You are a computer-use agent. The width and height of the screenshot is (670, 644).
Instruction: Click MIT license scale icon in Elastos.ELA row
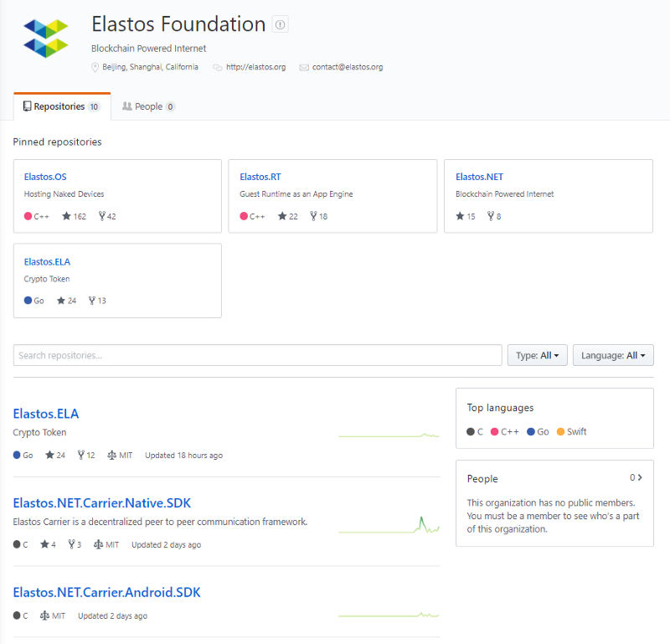(111, 455)
